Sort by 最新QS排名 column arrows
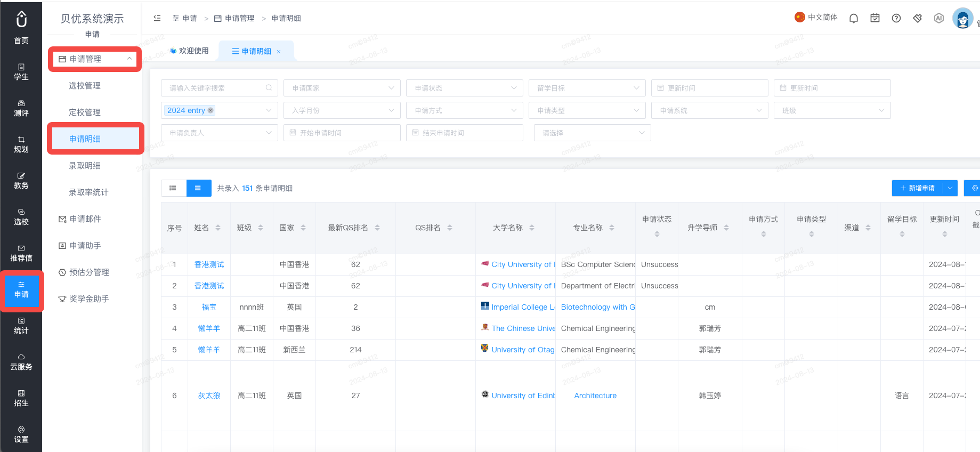The image size is (980, 452). pyautogui.click(x=377, y=228)
